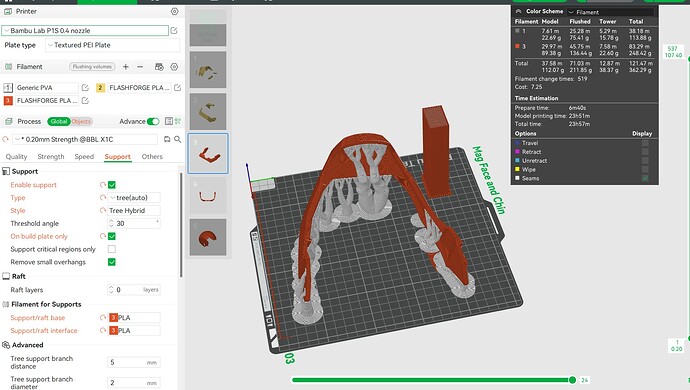This screenshot has height=390, width=690.
Task: Reset Enable support to default
Action: [103, 185]
